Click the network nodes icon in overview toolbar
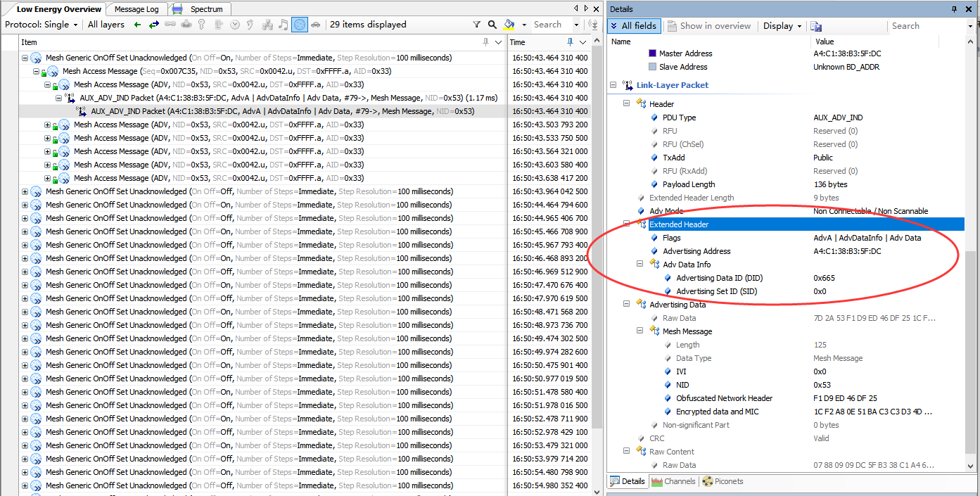The image size is (980, 496). tap(267, 25)
